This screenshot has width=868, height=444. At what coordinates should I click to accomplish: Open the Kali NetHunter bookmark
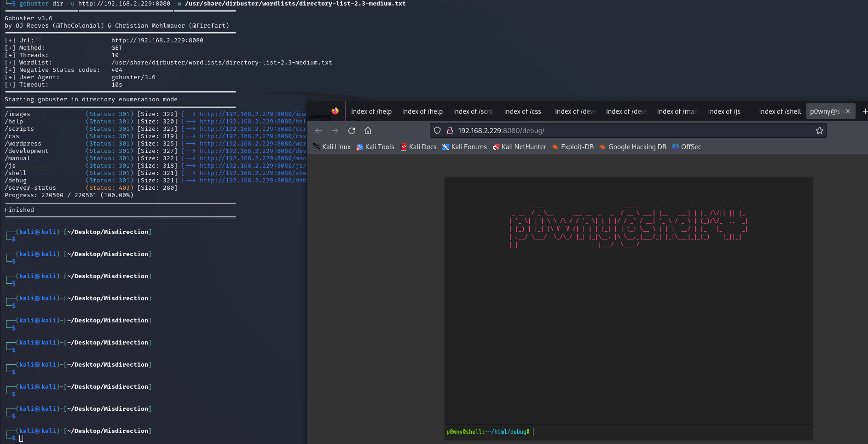519,147
